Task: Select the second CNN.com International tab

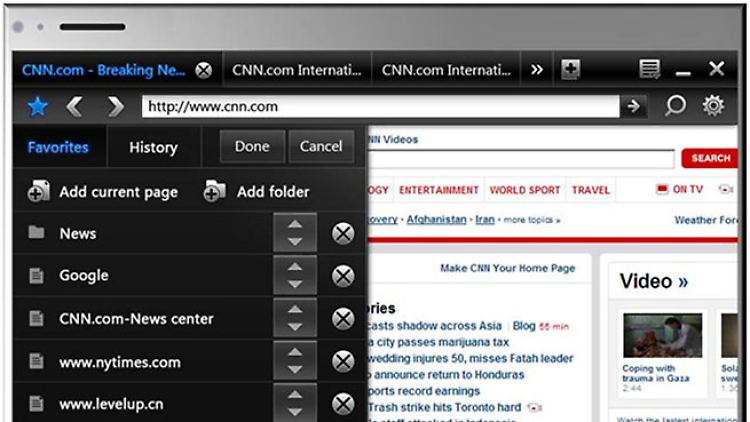Action: pos(445,70)
